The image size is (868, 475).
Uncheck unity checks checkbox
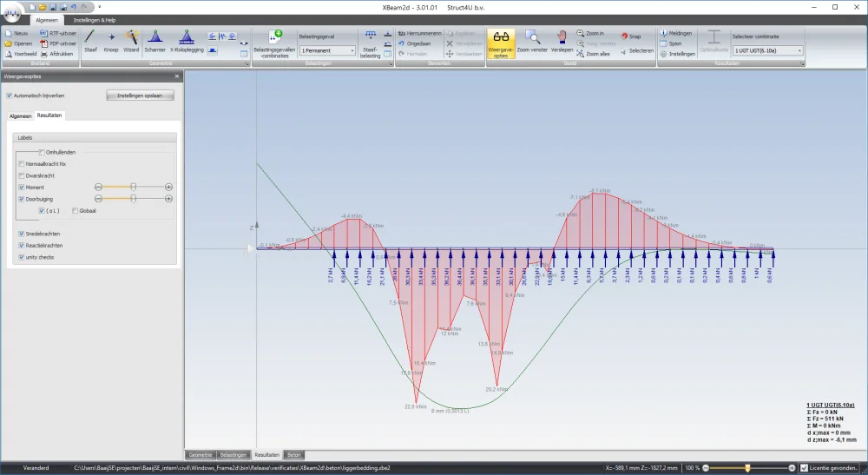pyautogui.click(x=22, y=257)
